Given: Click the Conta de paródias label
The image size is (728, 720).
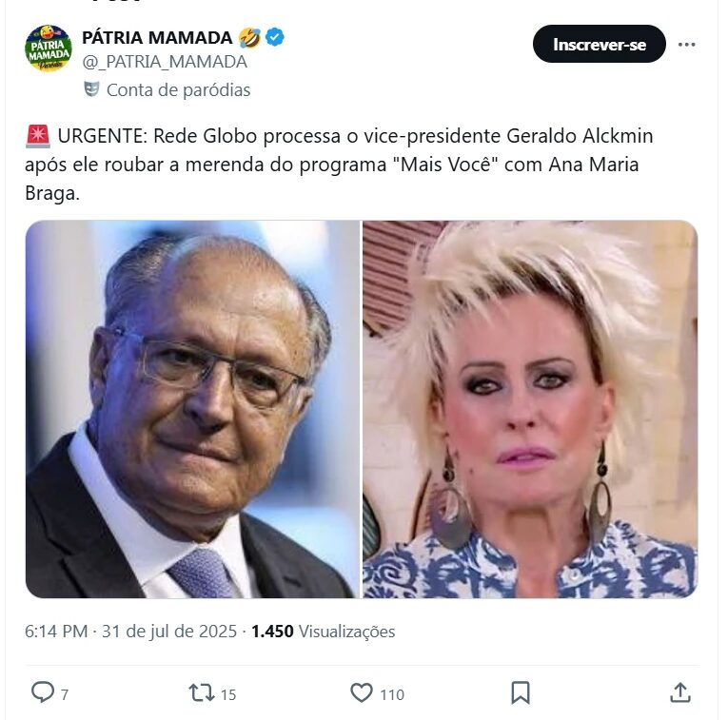Looking at the screenshot, I should click(178, 90).
